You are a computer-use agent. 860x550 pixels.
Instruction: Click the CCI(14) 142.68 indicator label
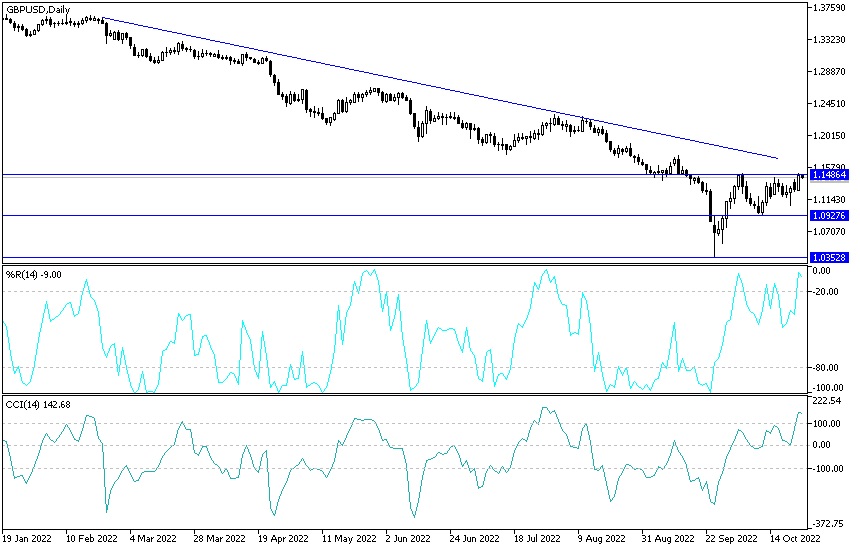pyautogui.click(x=38, y=405)
